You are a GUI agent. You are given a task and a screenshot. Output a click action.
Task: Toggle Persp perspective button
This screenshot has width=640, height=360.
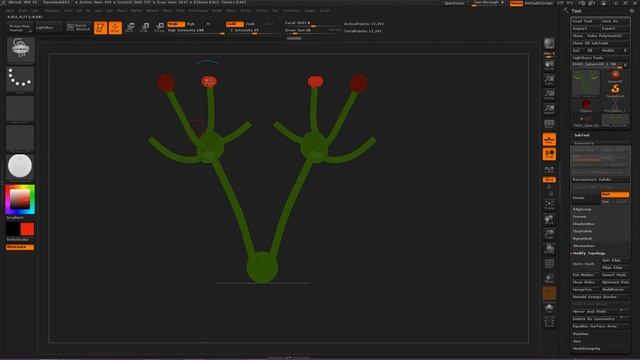tap(549, 124)
